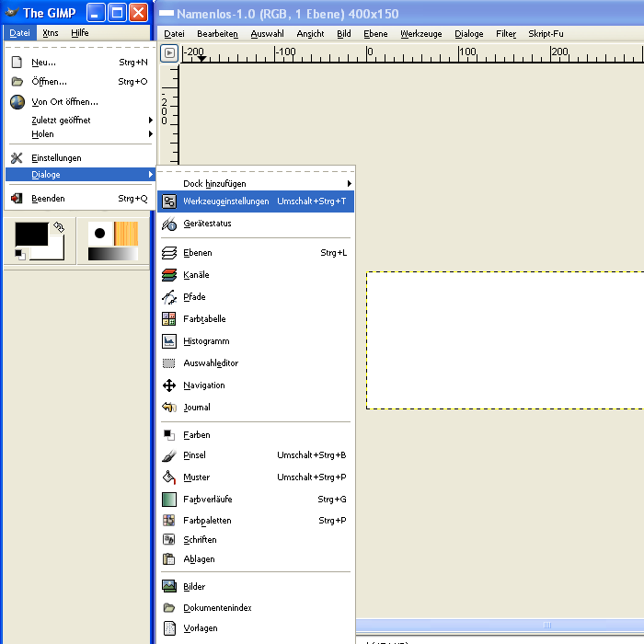
Task: Click the Werkzeugeinstellungen icon in submenu
Action: click(x=168, y=201)
